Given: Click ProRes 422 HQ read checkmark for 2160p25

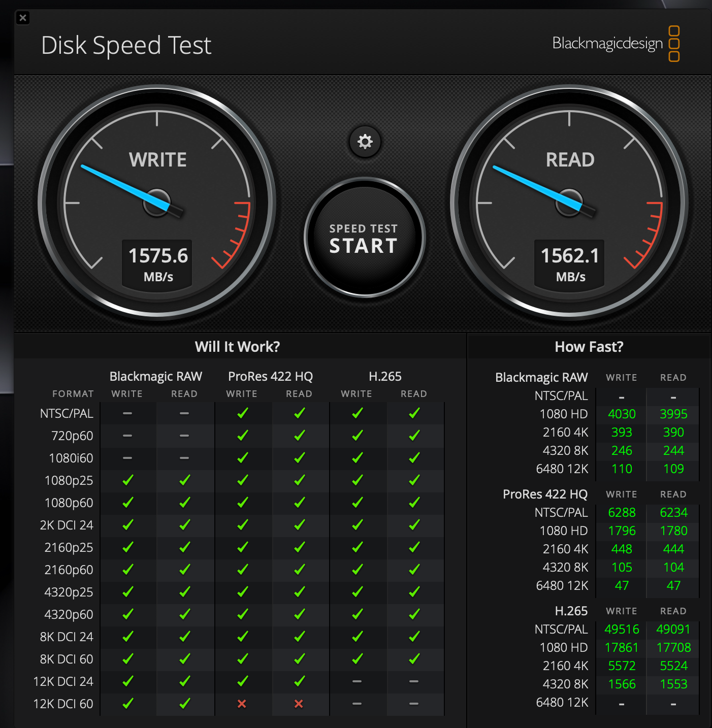Looking at the screenshot, I should pyautogui.click(x=300, y=547).
